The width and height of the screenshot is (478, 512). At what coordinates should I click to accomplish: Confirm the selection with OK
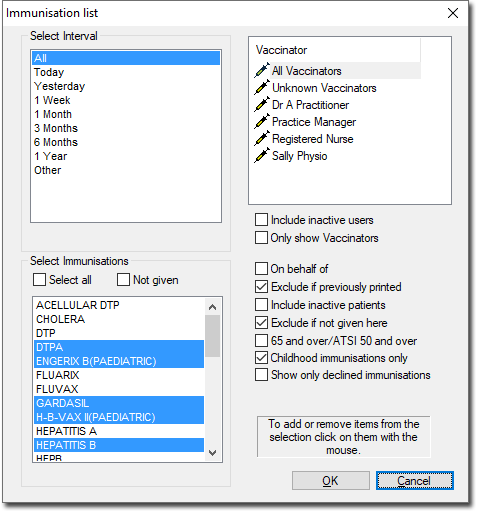pos(331,480)
